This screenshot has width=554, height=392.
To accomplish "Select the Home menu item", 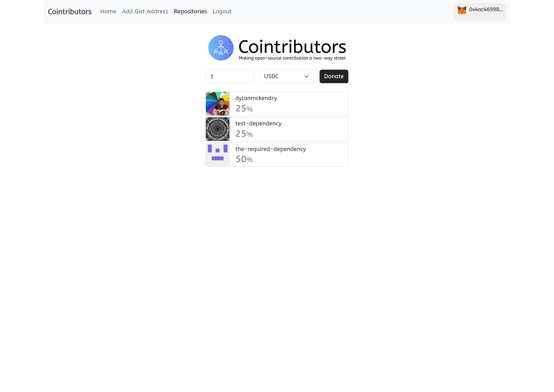I will pos(108,11).
